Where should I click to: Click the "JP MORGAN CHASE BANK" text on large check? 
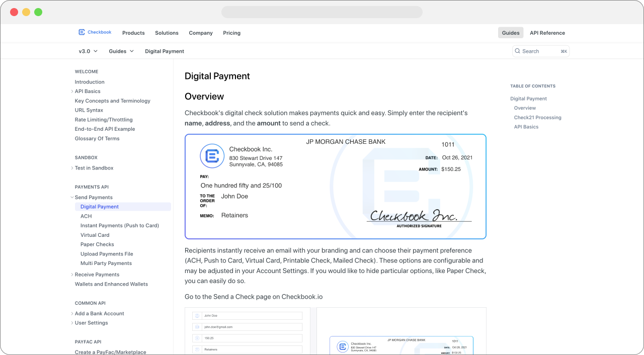[x=346, y=142]
